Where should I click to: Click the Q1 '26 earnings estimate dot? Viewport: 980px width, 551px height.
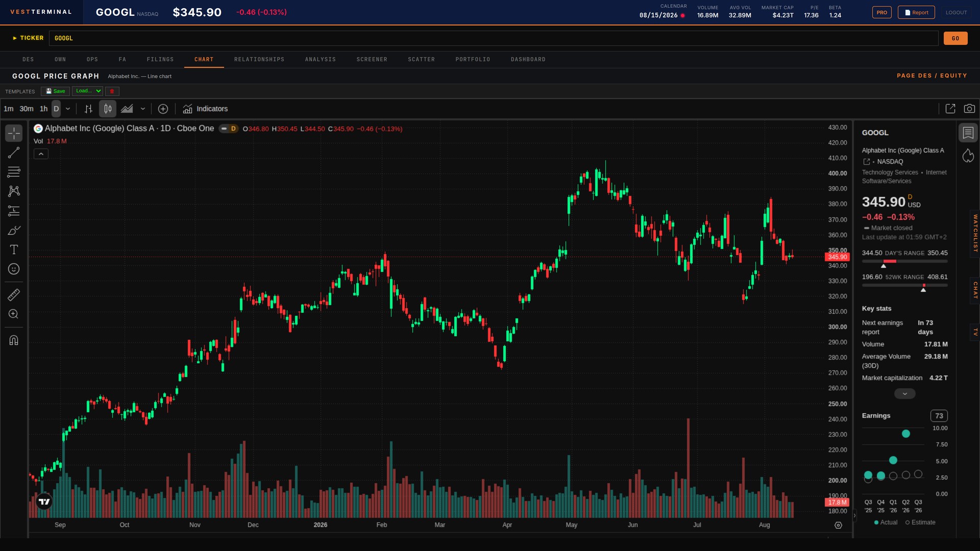pos(893,476)
